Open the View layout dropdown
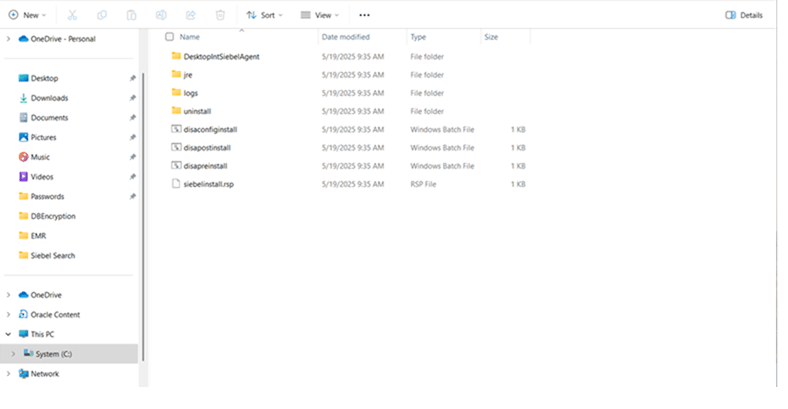 point(320,15)
